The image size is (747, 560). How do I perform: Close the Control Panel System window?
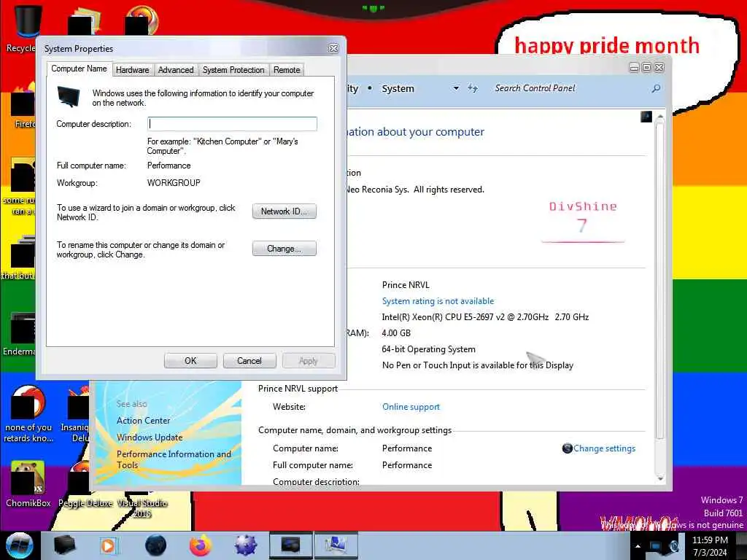coord(659,68)
